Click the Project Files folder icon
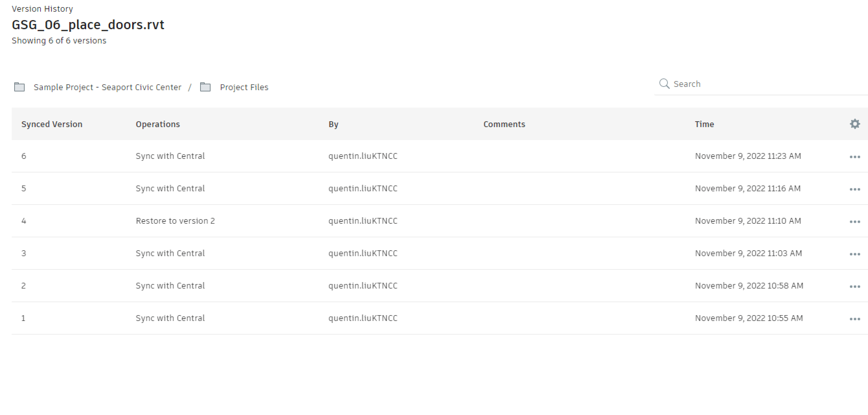This screenshot has width=868, height=415. (205, 87)
